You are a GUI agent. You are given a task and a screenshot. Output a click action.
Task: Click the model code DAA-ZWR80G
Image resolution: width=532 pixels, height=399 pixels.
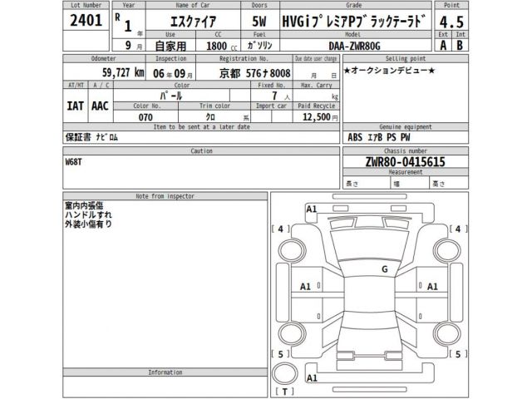pyautogui.click(x=387, y=47)
